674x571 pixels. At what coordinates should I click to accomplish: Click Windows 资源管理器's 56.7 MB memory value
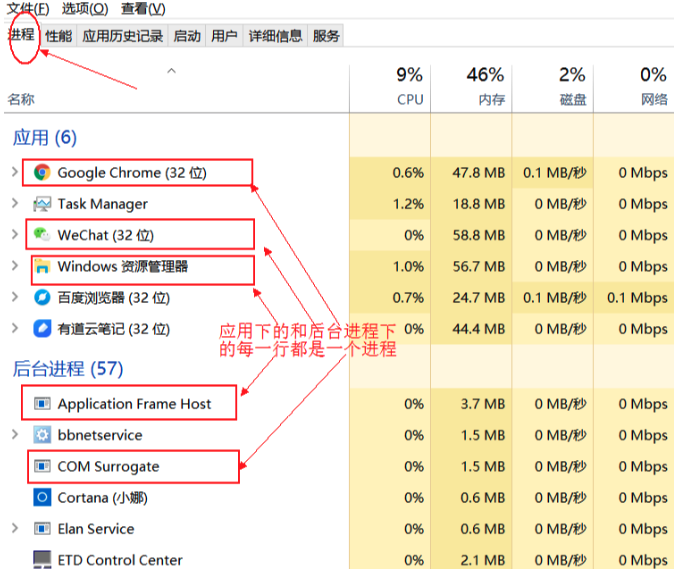click(479, 267)
